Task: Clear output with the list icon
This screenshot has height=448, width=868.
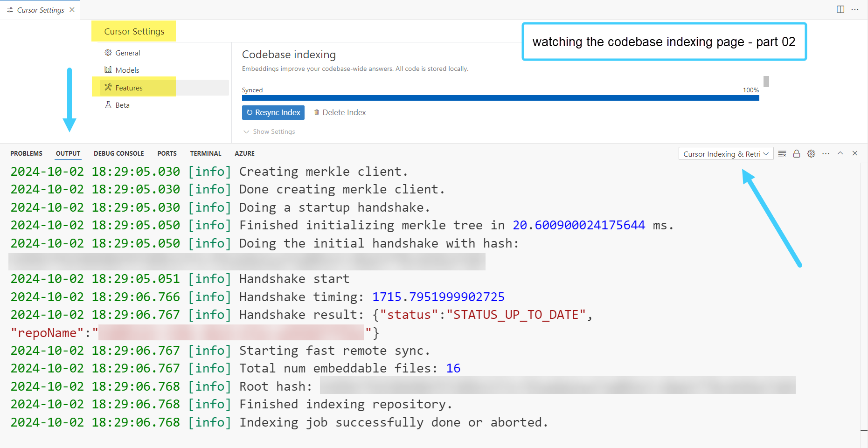Action: [782, 154]
